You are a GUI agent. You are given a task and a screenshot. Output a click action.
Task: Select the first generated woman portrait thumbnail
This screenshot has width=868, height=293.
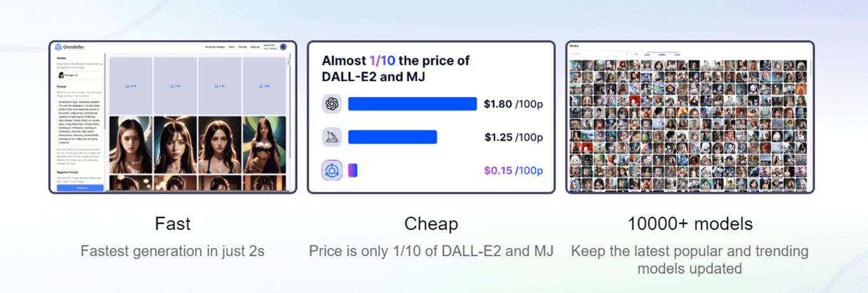point(130,145)
